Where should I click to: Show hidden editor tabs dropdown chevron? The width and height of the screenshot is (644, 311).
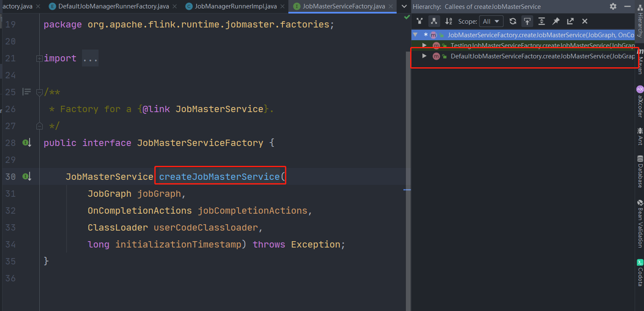click(x=405, y=6)
